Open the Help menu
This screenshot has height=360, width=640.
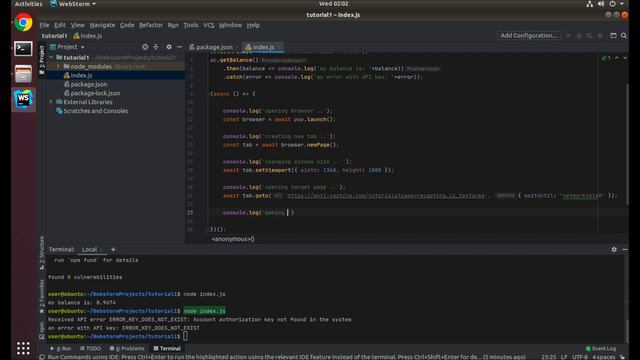(253, 25)
